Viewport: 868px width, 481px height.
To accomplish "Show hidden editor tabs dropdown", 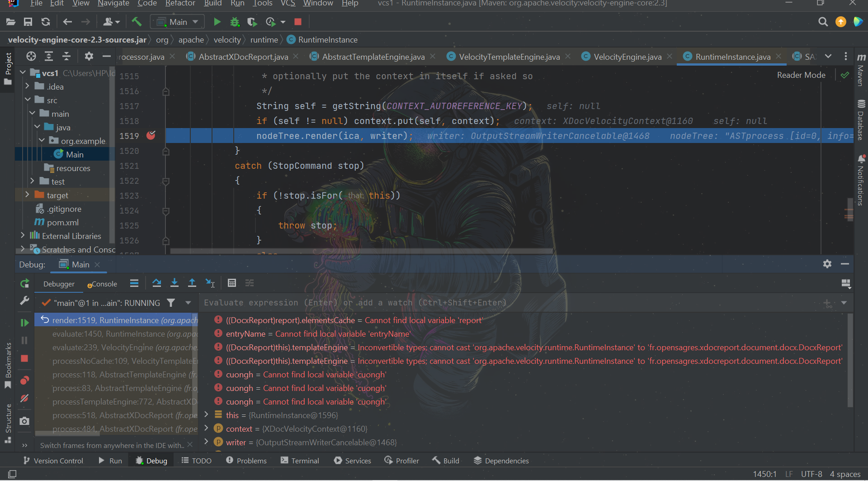I will [x=828, y=57].
